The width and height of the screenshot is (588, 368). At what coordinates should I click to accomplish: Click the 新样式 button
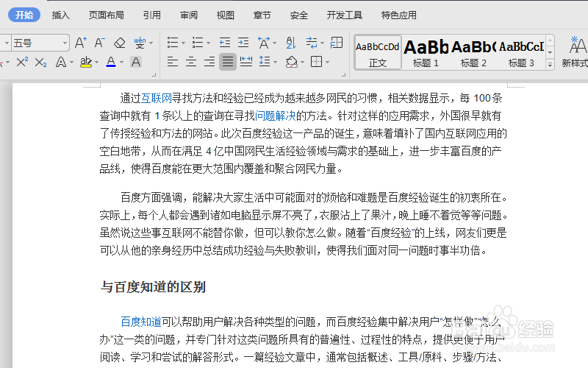(575, 52)
